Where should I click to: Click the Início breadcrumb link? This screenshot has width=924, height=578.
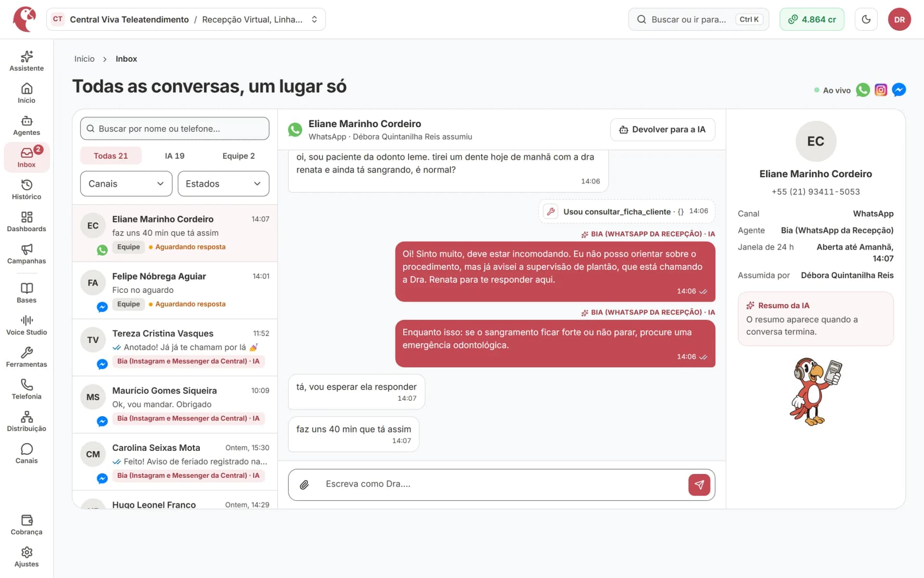pyautogui.click(x=84, y=59)
